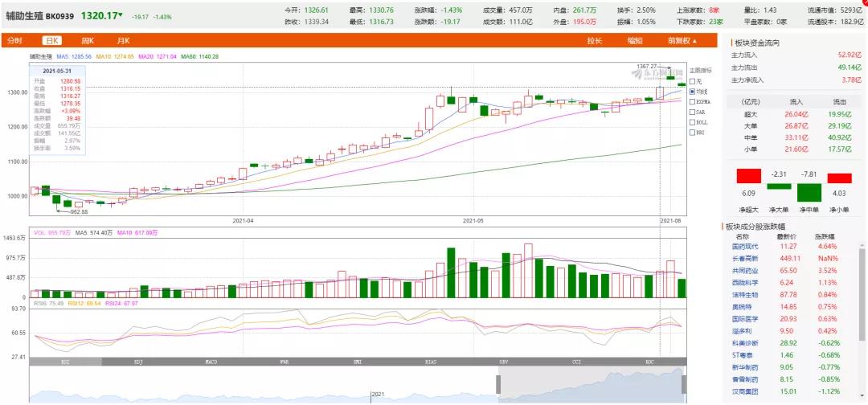Screen dimensions: 868x405
Task: Open 国药现代 stock in constituent list
Action: coord(747,247)
